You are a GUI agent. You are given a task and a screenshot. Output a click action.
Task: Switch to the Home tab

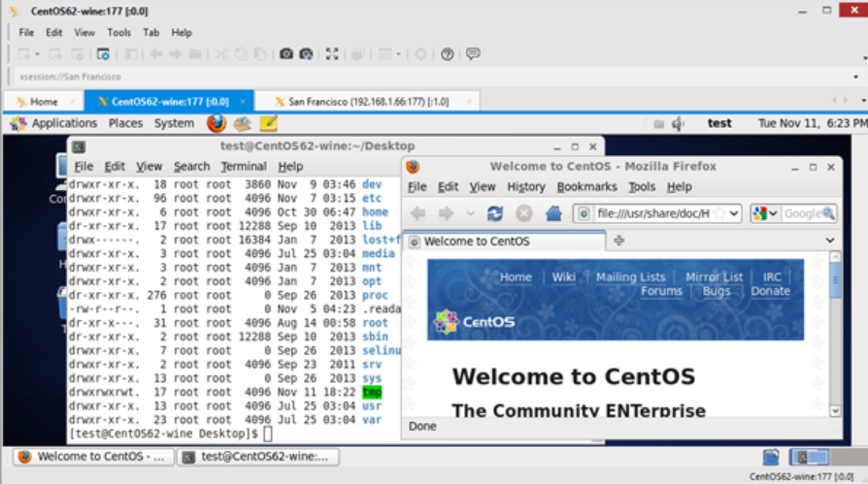pyautogui.click(x=44, y=102)
